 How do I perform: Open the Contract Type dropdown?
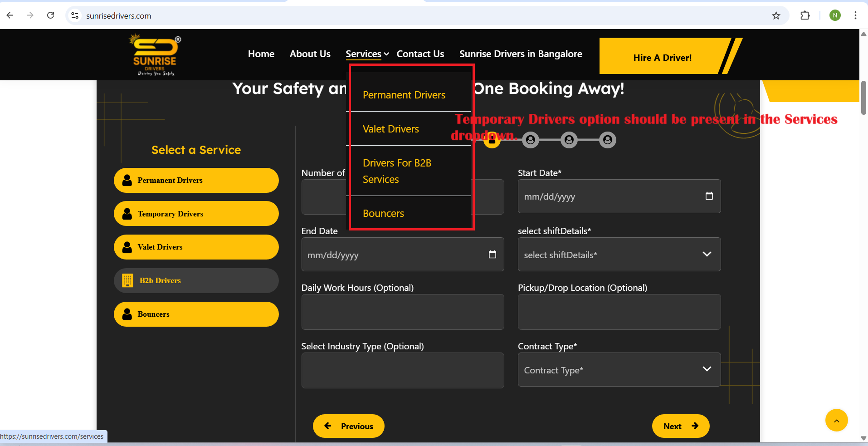tap(619, 370)
